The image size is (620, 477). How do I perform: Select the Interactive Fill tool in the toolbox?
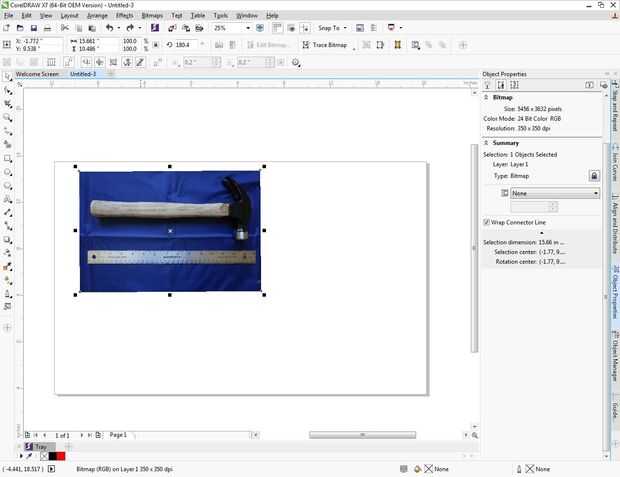[x=8, y=280]
